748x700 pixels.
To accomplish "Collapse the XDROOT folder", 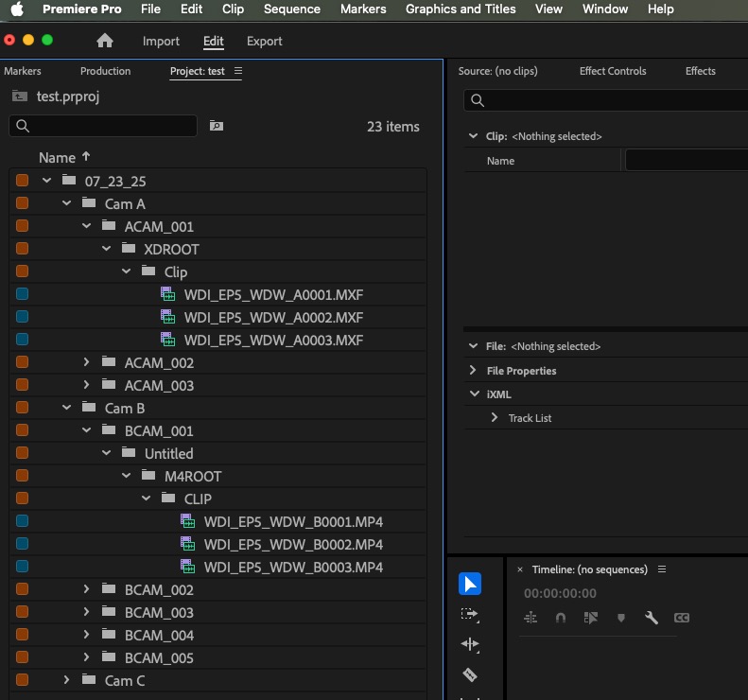I will pyautogui.click(x=106, y=249).
